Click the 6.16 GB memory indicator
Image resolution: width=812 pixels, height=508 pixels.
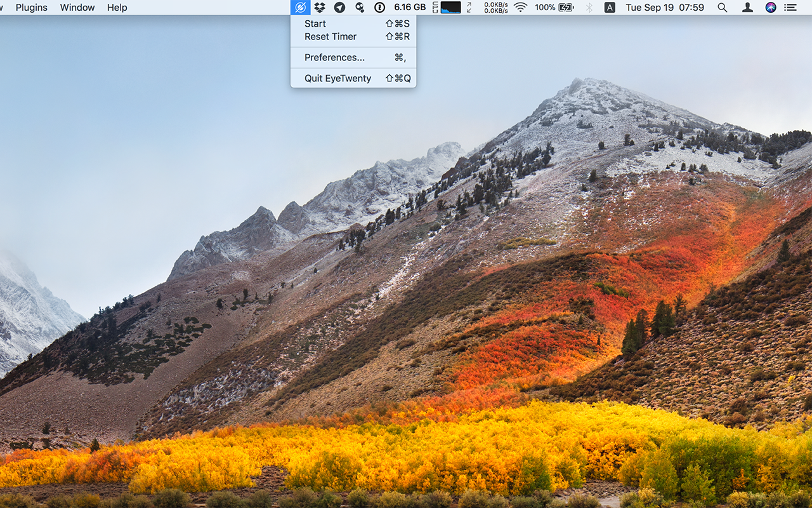(410, 8)
